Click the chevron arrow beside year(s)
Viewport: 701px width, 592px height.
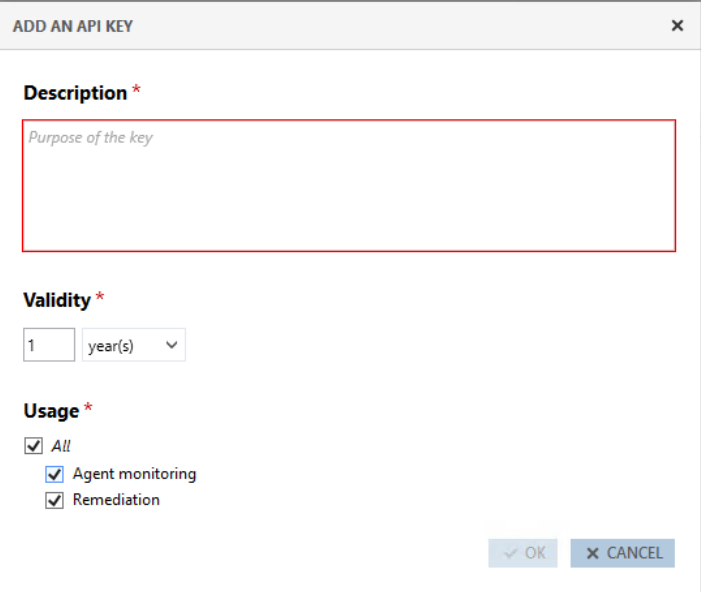click(171, 345)
